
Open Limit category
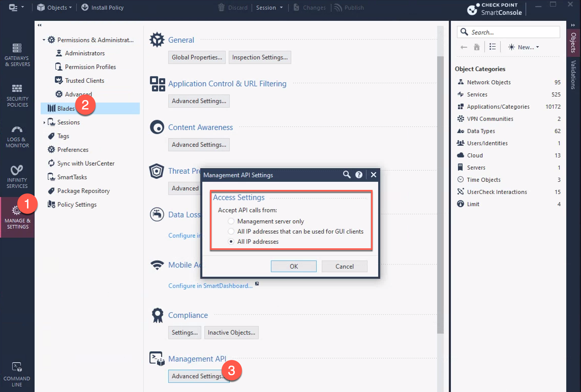tap(508, 204)
